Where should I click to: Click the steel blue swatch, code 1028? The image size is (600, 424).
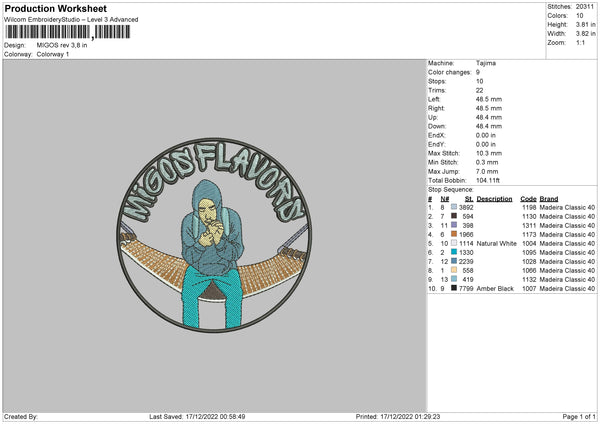point(454,261)
